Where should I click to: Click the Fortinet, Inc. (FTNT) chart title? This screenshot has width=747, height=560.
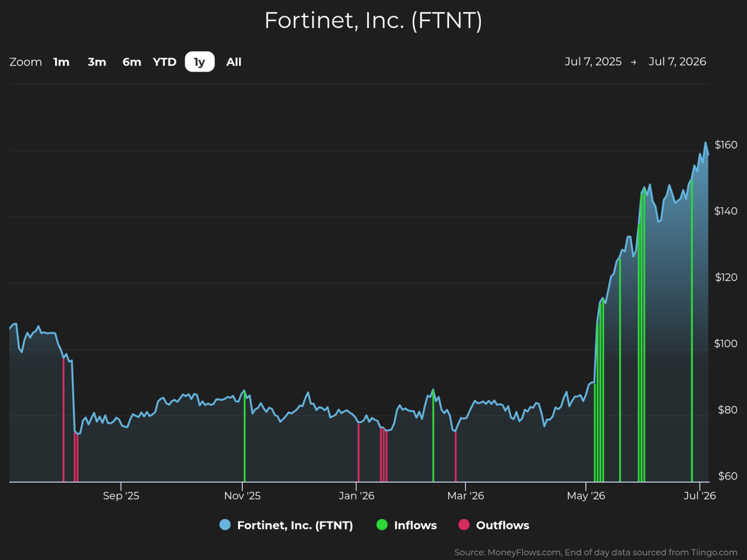pyautogui.click(x=373, y=21)
